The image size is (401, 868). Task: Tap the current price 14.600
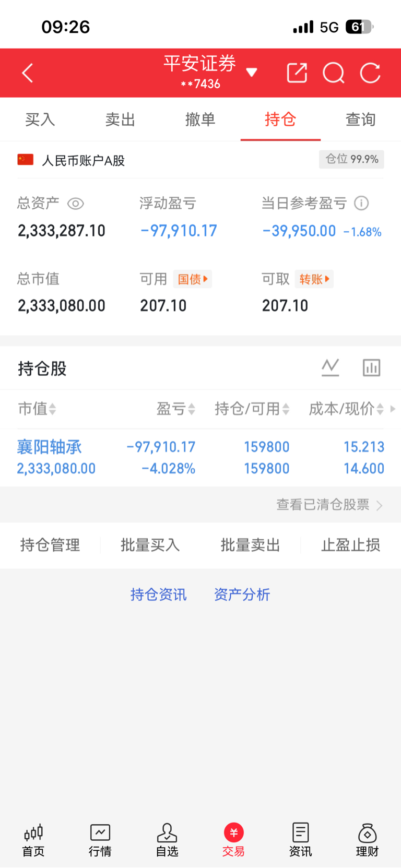pyautogui.click(x=364, y=469)
